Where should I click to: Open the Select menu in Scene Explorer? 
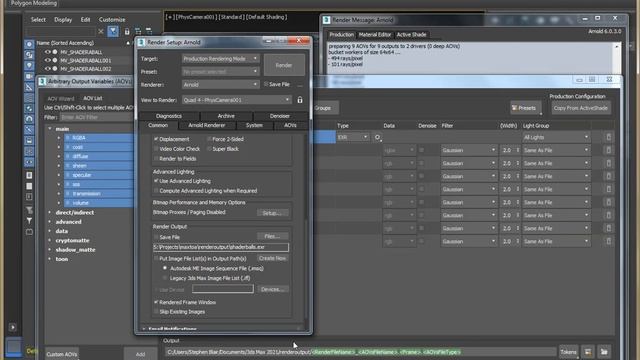(38, 20)
